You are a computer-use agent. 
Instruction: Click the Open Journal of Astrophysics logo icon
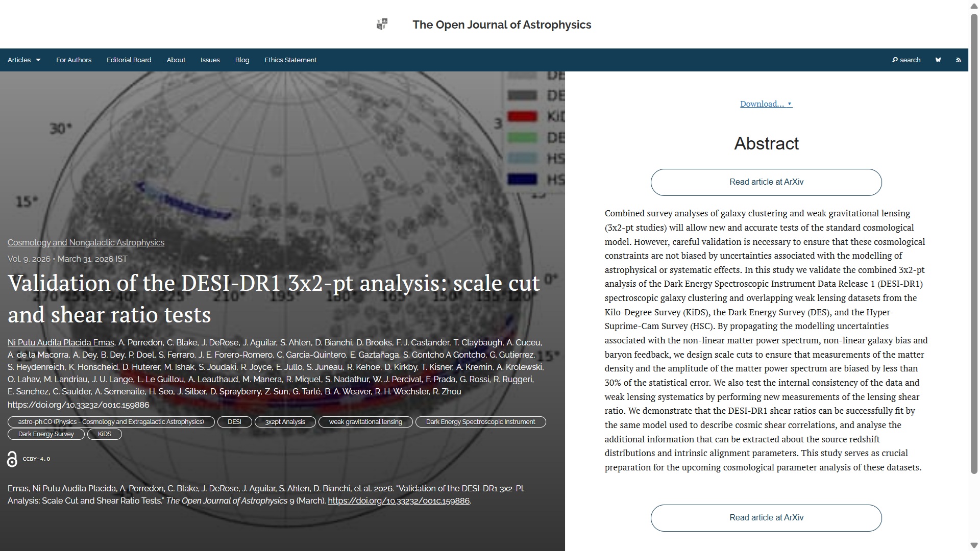click(x=382, y=24)
